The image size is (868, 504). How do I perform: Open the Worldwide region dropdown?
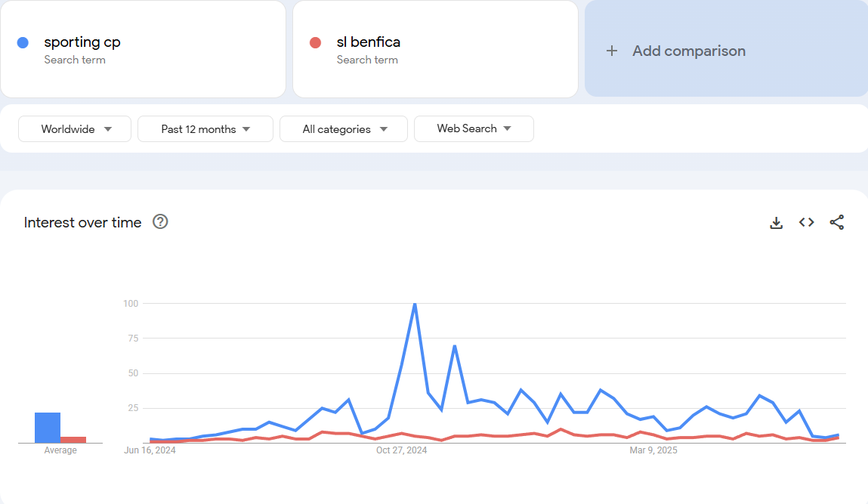click(x=75, y=129)
